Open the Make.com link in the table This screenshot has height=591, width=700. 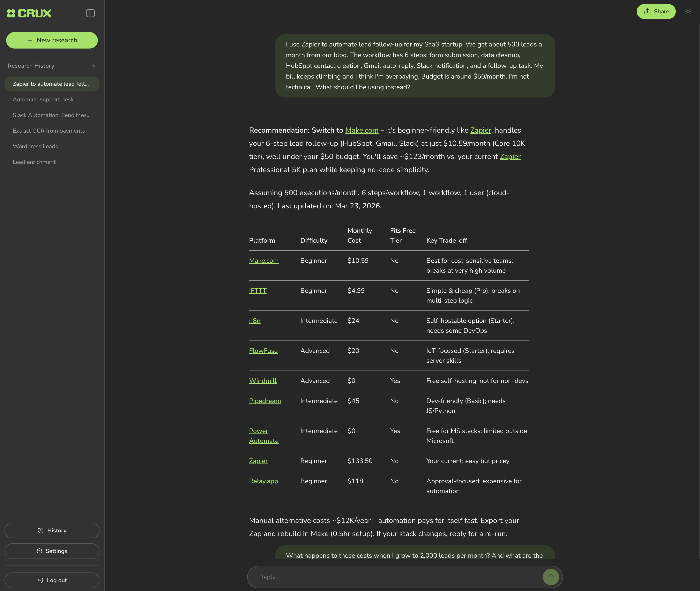(x=263, y=261)
